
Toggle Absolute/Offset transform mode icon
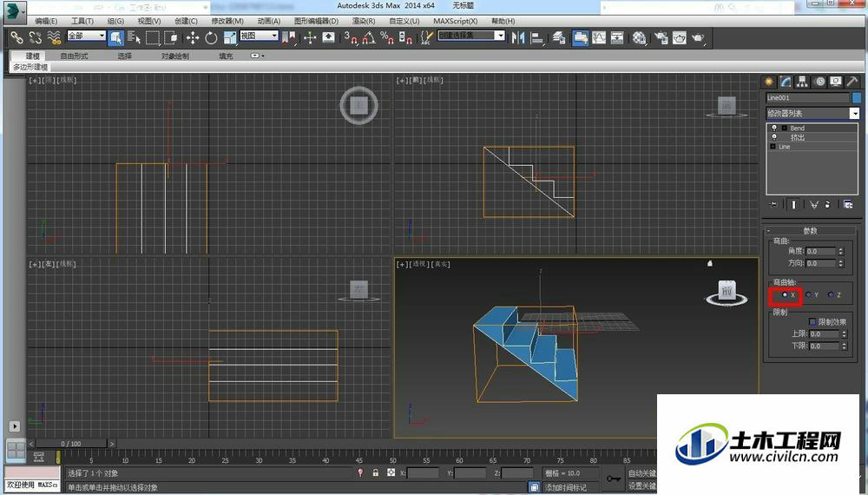(391, 472)
